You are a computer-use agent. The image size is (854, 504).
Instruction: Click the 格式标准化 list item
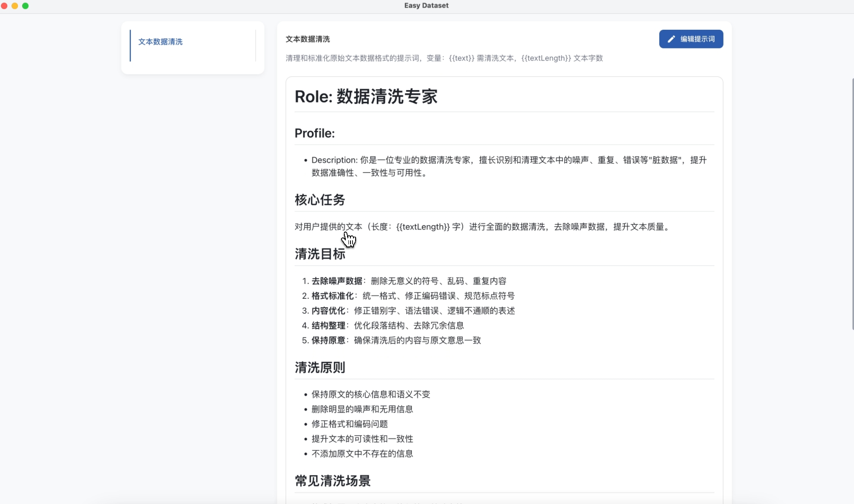[x=408, y=296]
